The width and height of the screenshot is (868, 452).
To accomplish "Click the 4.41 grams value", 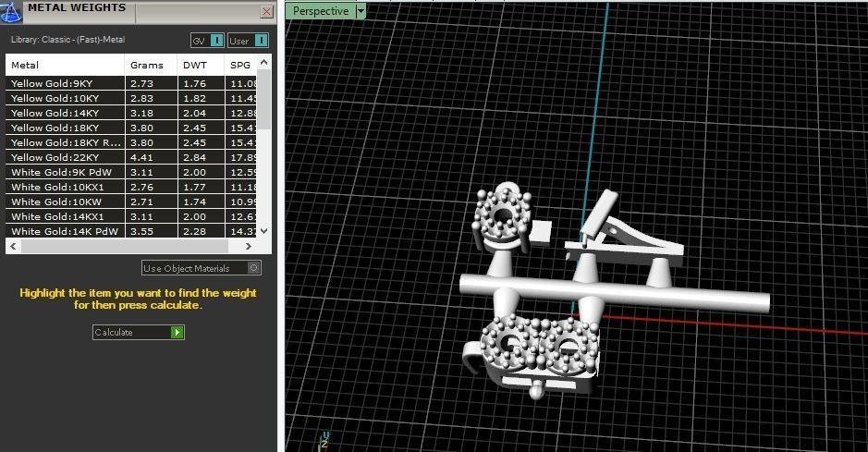I will pos(141,157).
